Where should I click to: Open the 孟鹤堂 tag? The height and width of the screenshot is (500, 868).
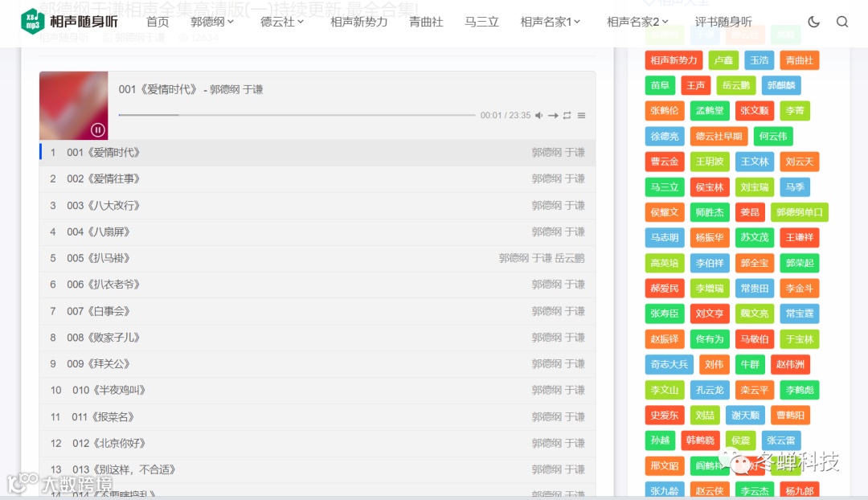(x=709, y=111)
